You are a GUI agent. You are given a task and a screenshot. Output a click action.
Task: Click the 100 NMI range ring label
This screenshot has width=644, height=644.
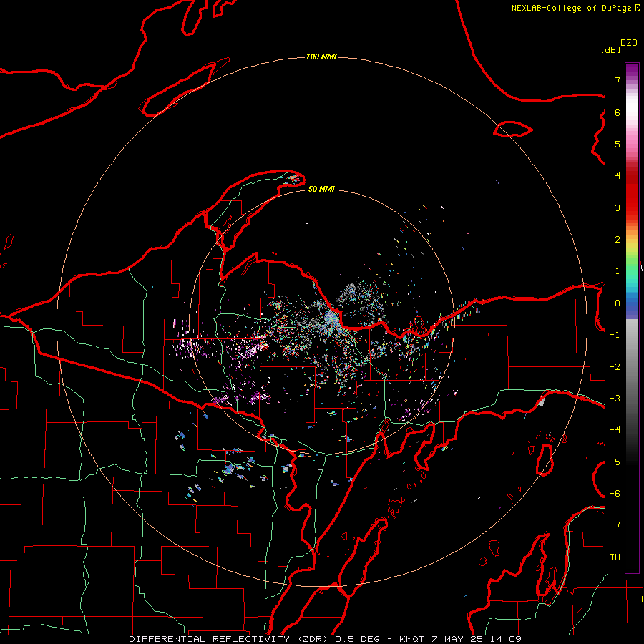coord(321,57)
